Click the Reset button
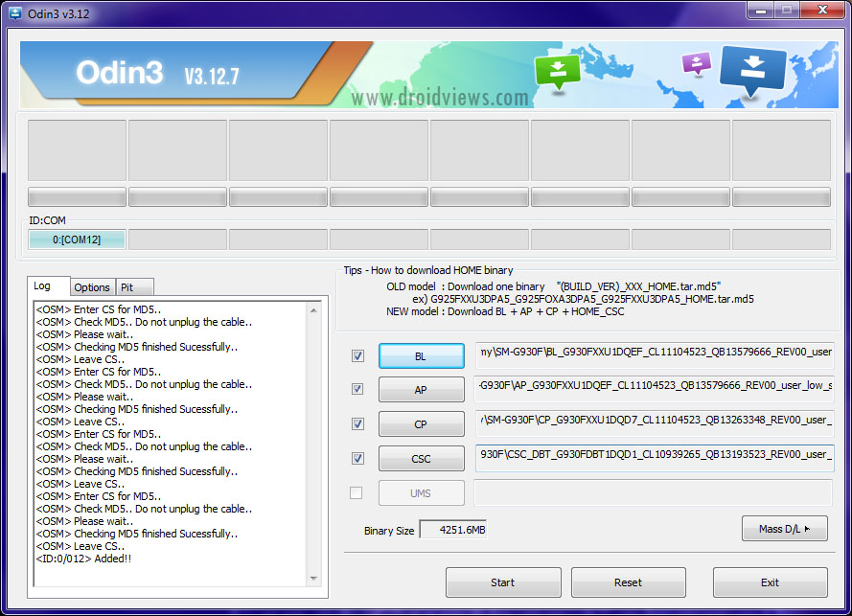This screenshot has width=852, height=616. tap(628, 582)
